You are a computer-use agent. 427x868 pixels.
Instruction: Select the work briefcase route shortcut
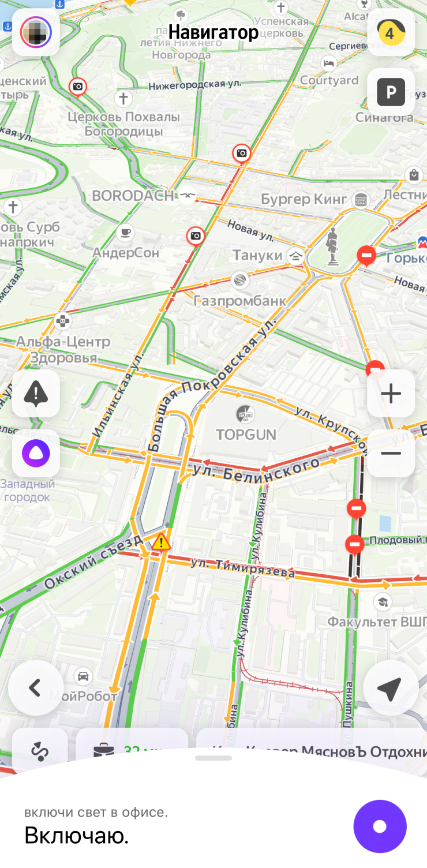[x=132, y=750]
